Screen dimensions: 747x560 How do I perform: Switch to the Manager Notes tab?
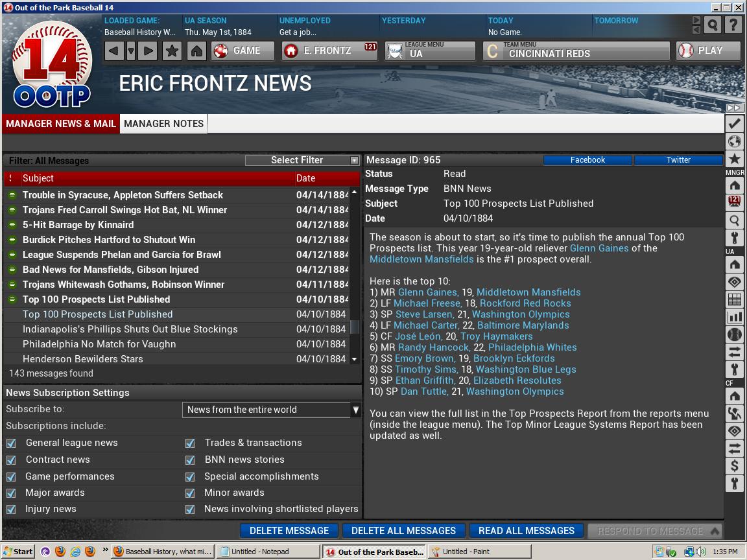pyautogui.click(x=163, y=123)
